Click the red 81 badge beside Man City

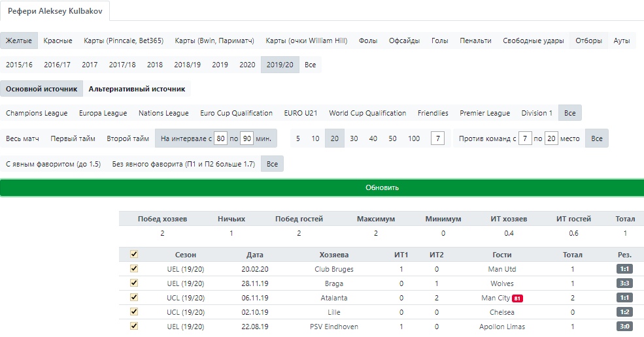(x=517, y=298)
